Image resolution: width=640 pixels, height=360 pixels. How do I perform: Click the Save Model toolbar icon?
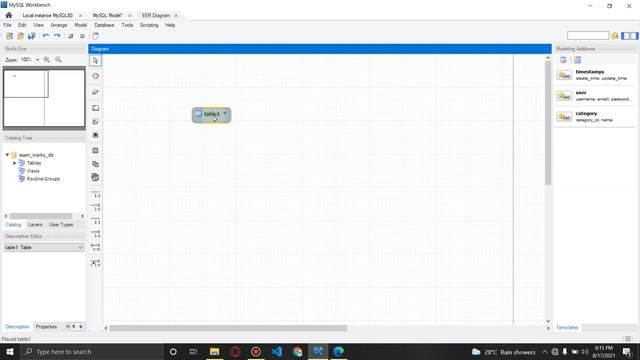31,36
